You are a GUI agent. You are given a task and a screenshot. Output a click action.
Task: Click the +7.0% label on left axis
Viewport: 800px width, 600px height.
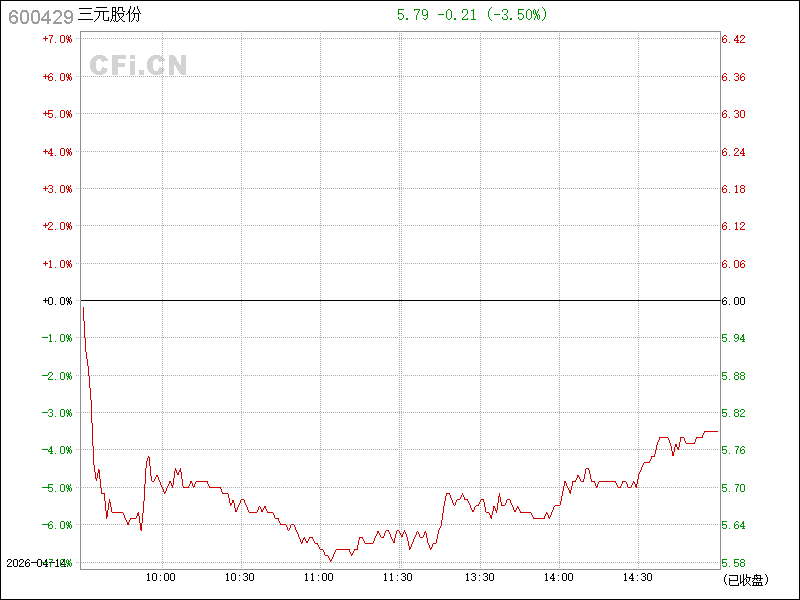(58, 39)
